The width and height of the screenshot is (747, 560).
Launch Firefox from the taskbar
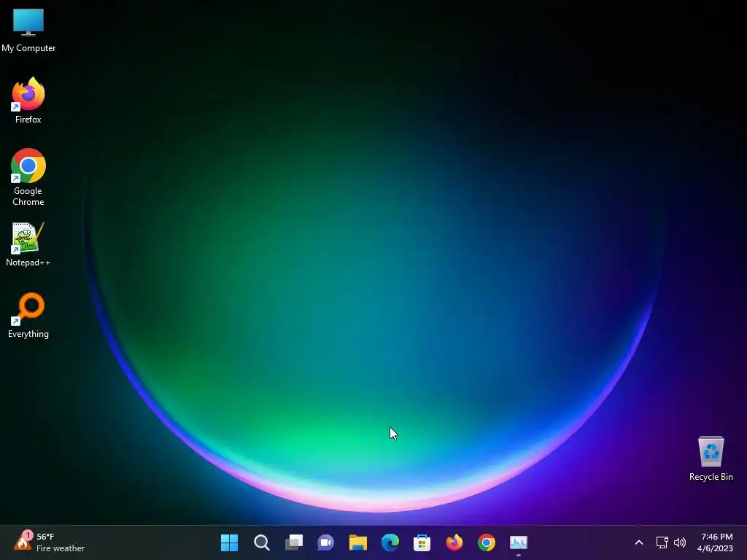pyautogui.click(x=454, y=542)
